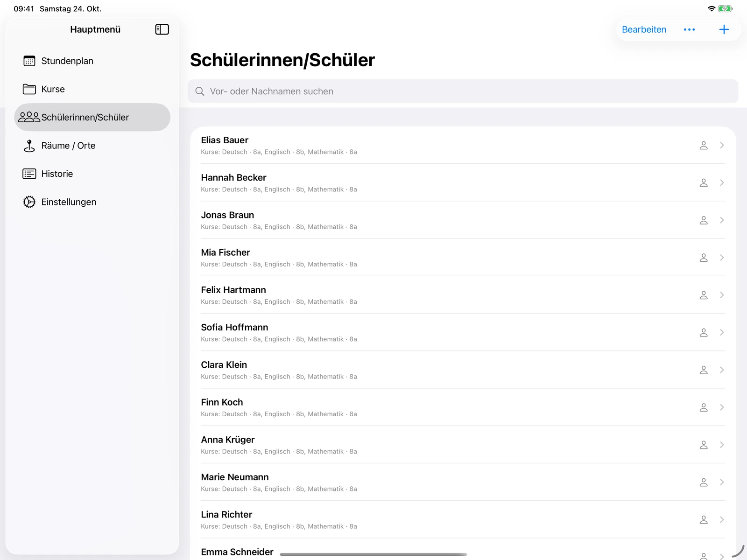The image size is (747, 560).
Task: Click person icon for Elias Bauer
Action: [x=704, y=145]
